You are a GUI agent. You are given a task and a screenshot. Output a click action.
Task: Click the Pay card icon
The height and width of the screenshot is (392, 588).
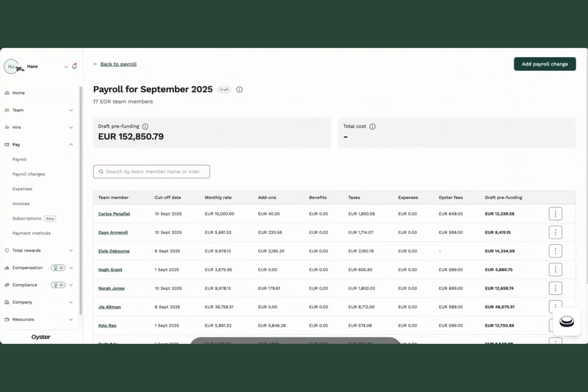(x=7, y=145)
